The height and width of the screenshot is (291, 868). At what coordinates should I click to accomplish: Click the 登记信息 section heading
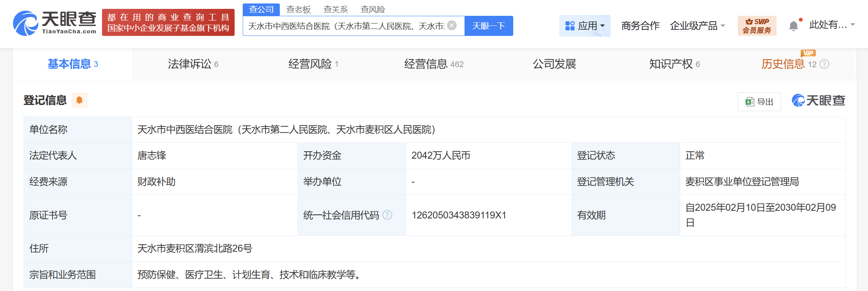click(45, 100)
